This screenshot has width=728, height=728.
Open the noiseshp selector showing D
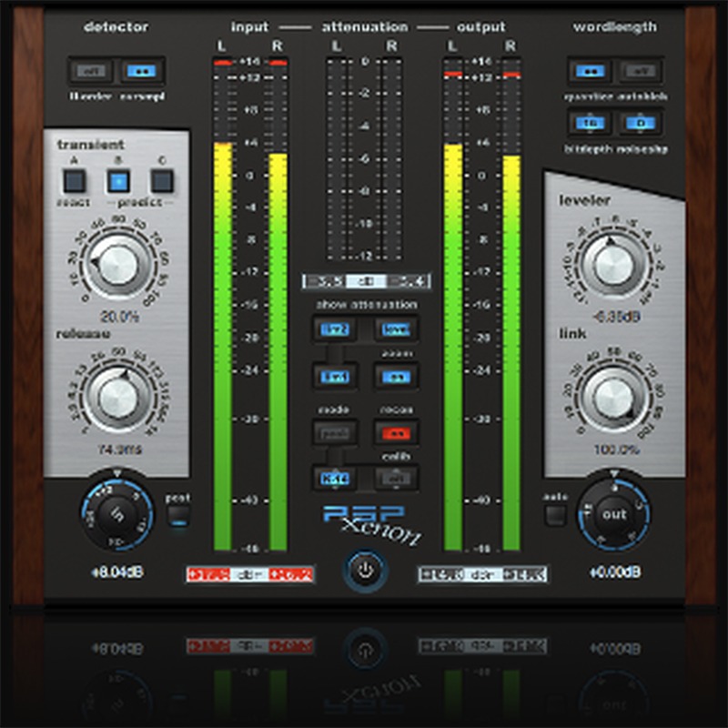[x=641, y=123]
